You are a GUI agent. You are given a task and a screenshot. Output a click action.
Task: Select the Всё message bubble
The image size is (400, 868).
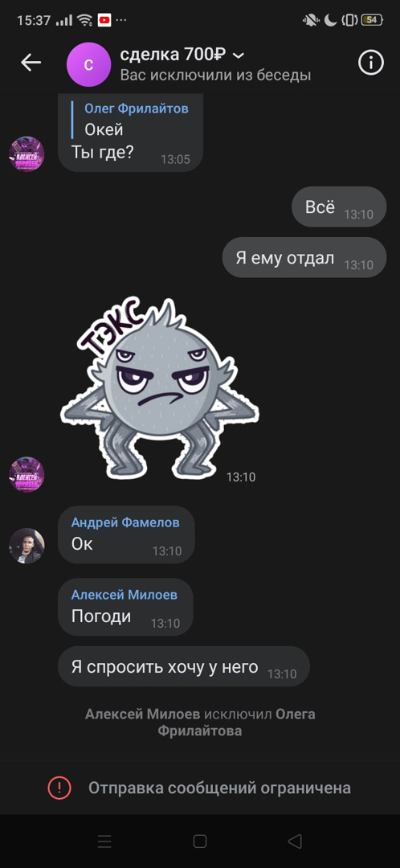point(339,207)
